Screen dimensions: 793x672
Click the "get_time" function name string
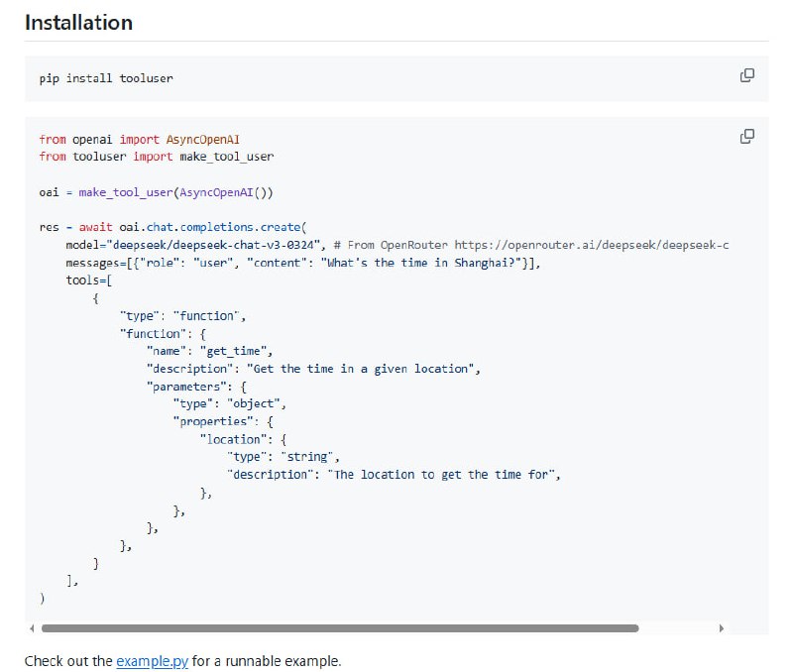[236, 351]
